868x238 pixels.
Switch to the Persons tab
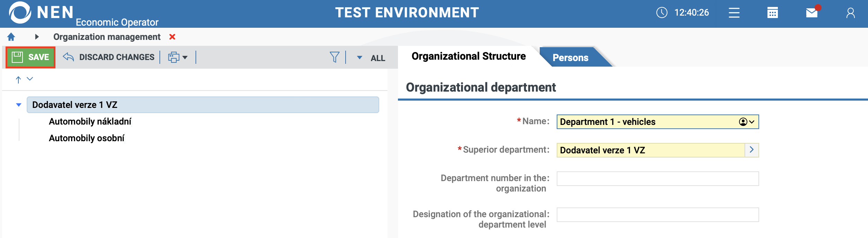pos(570,58)
